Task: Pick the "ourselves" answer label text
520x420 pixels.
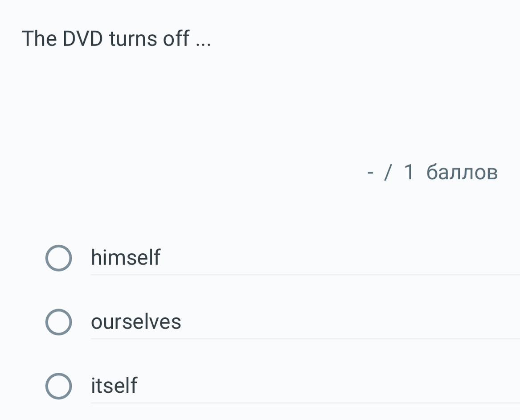Action: tap(136, 322)
